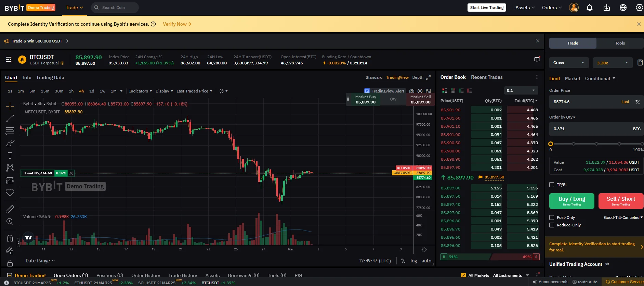
Task: Click the TradingView fullscreen chart icon
Action: coord(428,91)
